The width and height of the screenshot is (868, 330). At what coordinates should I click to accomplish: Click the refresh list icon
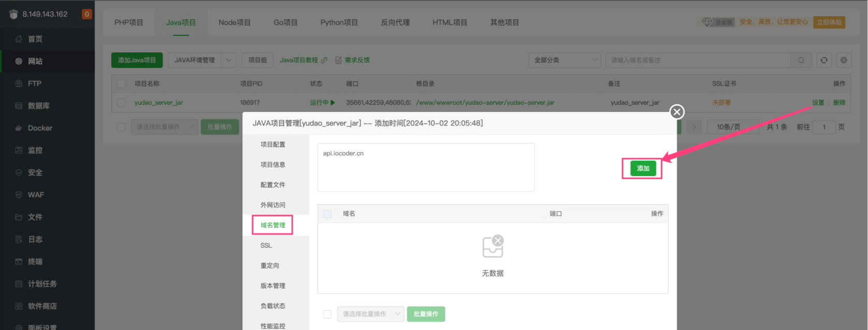pyautogui.click(x=824, y=60)
